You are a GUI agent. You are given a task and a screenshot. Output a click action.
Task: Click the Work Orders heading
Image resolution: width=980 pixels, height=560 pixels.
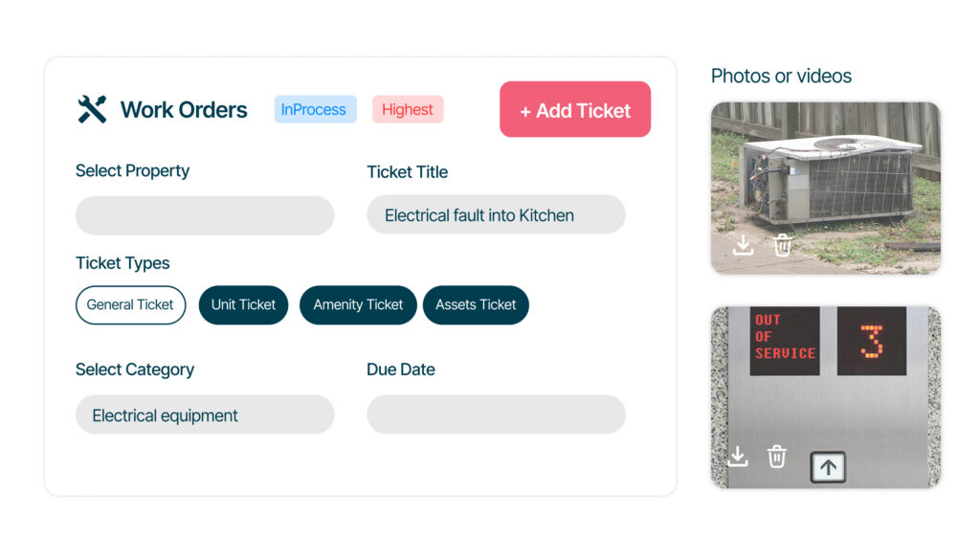point(184,110)
